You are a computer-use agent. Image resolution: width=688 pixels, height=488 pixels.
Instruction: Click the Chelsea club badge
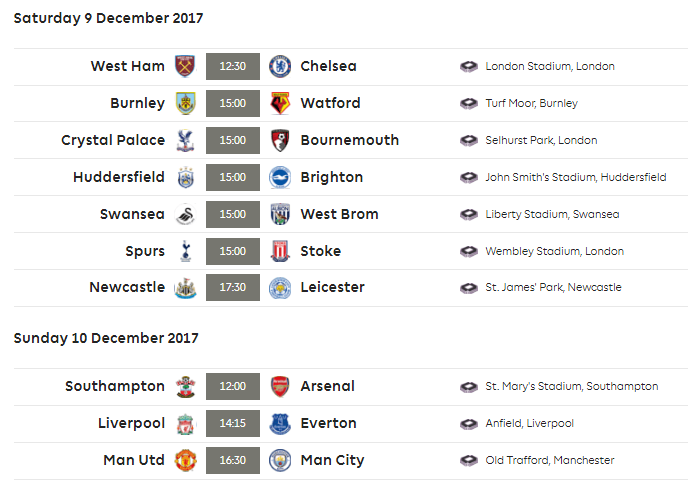pos(280,66)
